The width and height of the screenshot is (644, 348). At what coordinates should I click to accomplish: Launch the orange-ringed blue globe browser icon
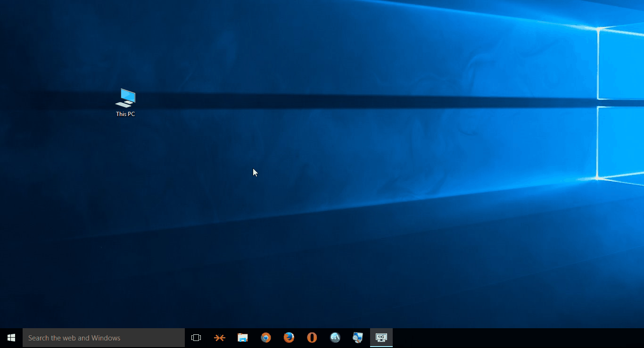[266, 338]
